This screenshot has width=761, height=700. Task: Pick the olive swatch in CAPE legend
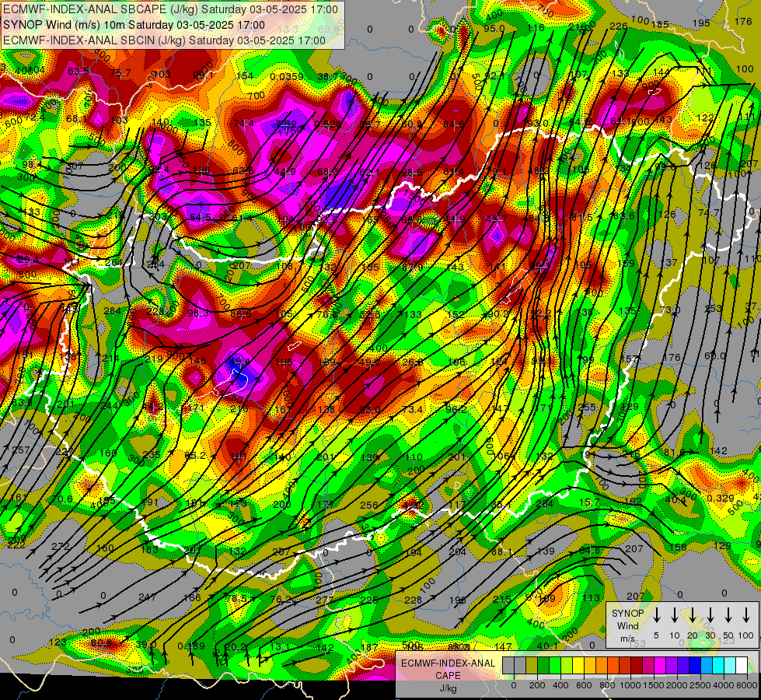click(x=532, y=665)
